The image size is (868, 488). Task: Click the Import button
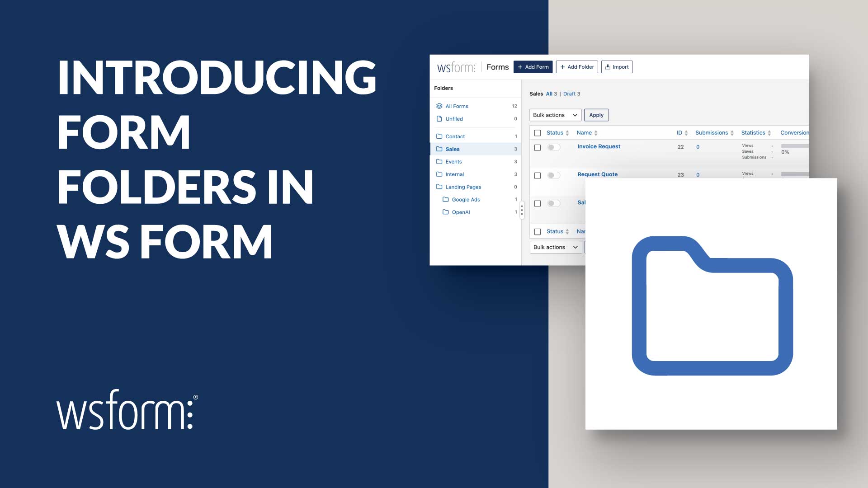[x=617, y=67]
